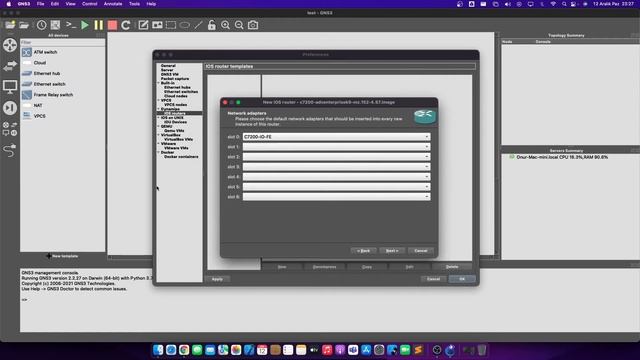Open Spotlight search in menu bar

[564, 4]
